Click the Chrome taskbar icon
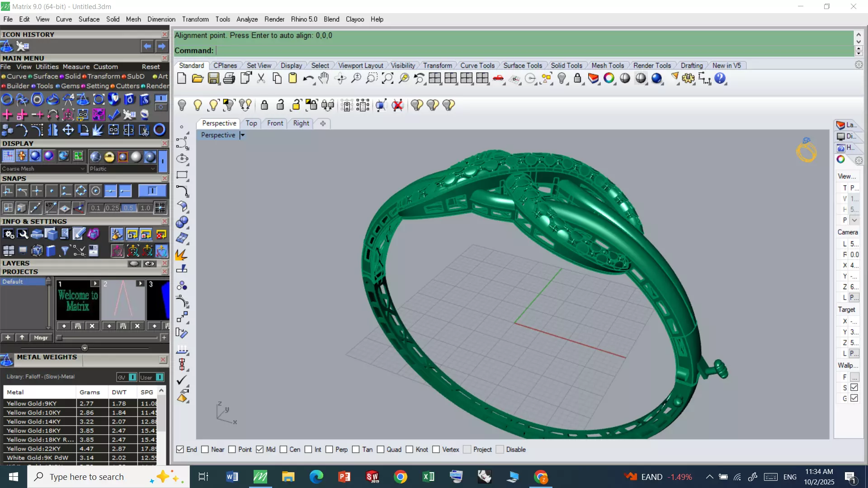This screenshot has width=868, height=488. (400, 477)
